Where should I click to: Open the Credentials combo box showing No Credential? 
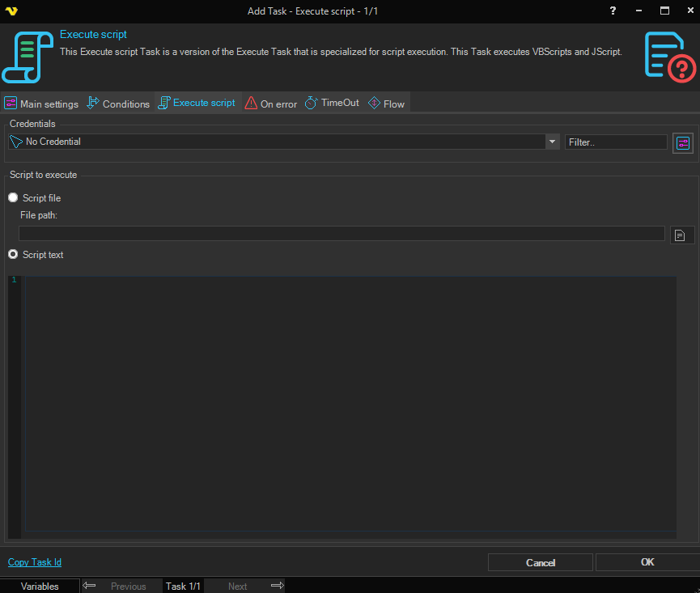(x=283, y=142)
